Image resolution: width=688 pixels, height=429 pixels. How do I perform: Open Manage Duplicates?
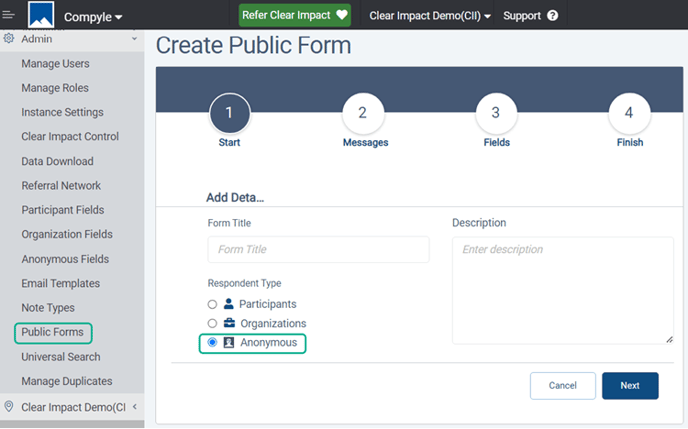click(x=67, y=381)
